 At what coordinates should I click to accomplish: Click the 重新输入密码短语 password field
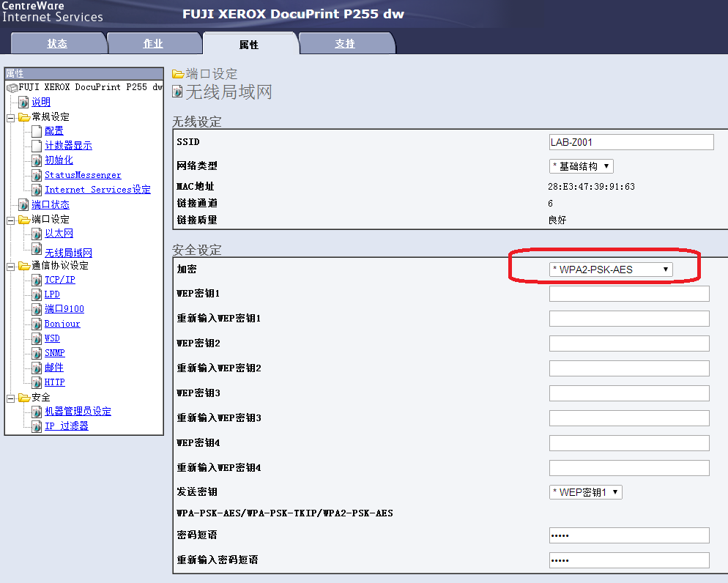coord(629,560)
